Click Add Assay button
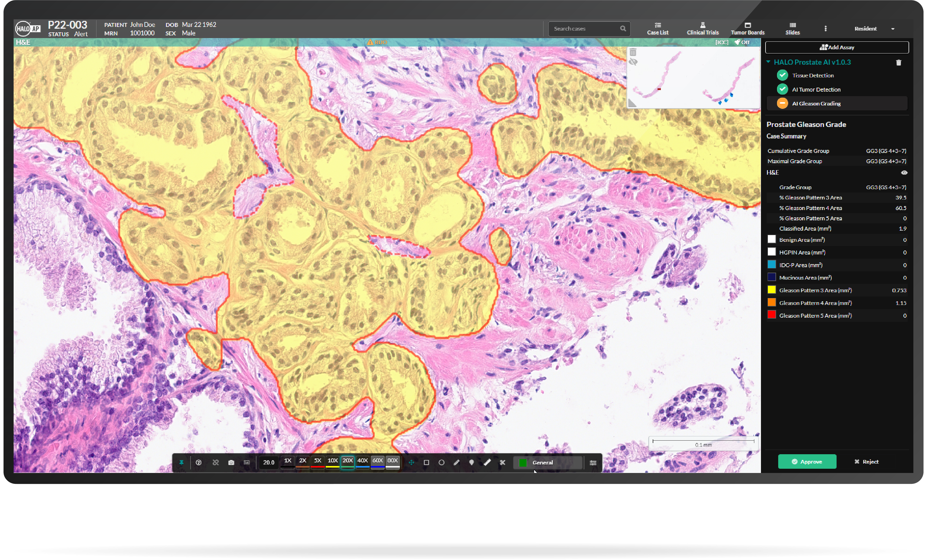 pos(837,47)
